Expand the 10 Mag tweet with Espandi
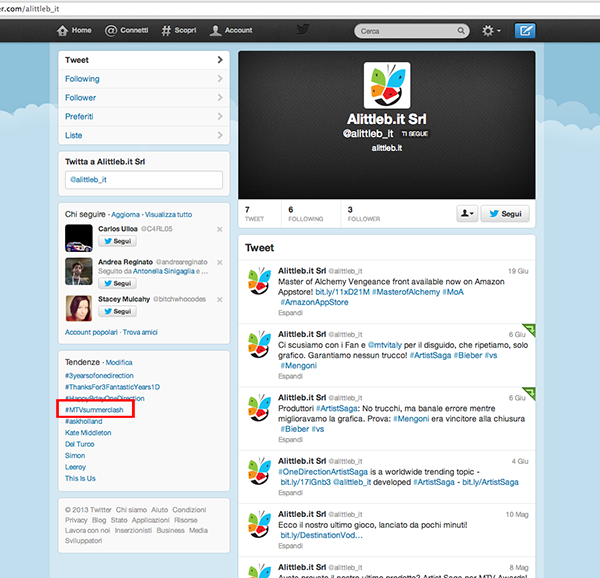Screen dimensions: 600x578 [290, 546]
